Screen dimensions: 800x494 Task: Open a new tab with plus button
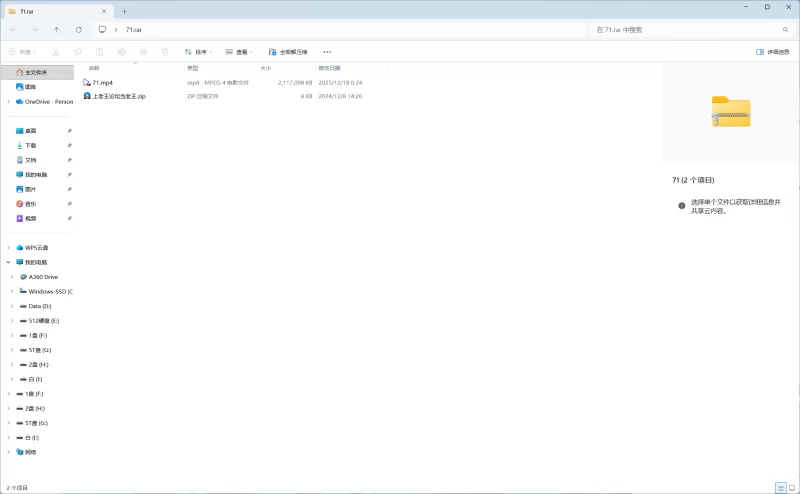pos(124,10)
